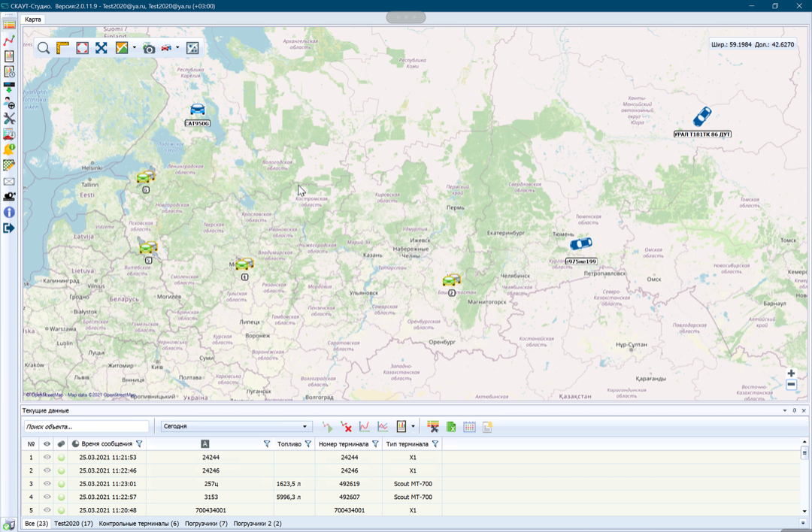The width and height of the screenshot is (812, 532).
Task: Open filter for Время сообщения column
Action: click(x=139, y=444)
